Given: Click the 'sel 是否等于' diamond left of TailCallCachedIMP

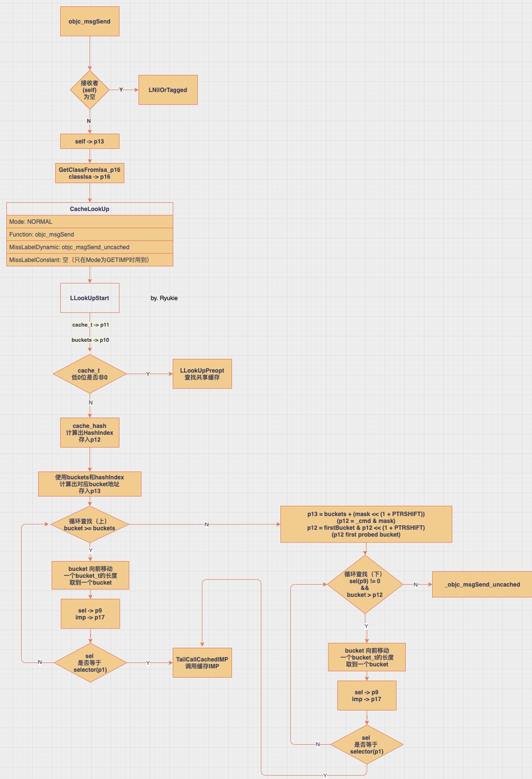Looking at the screenshot, I should pyautogui.click(x=90, y=663).
